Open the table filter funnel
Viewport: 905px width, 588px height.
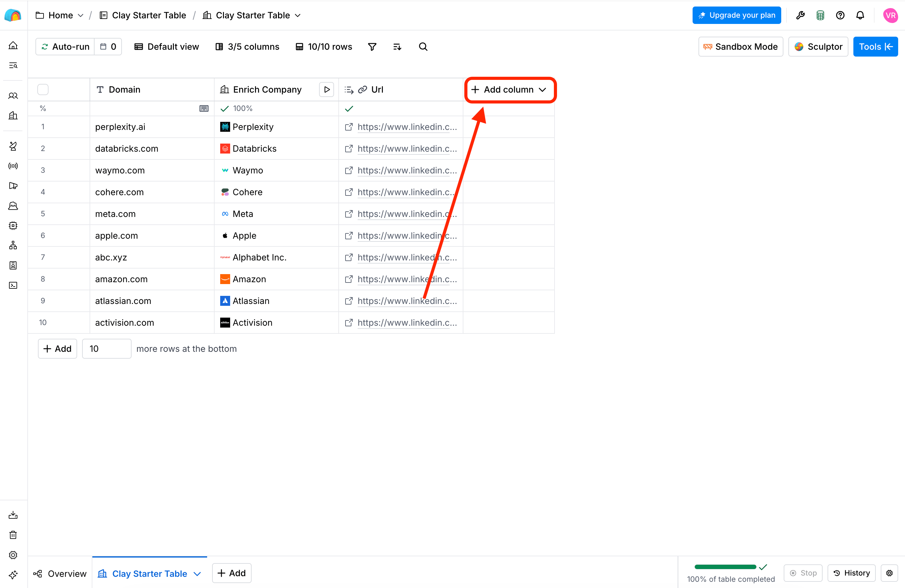372,47
